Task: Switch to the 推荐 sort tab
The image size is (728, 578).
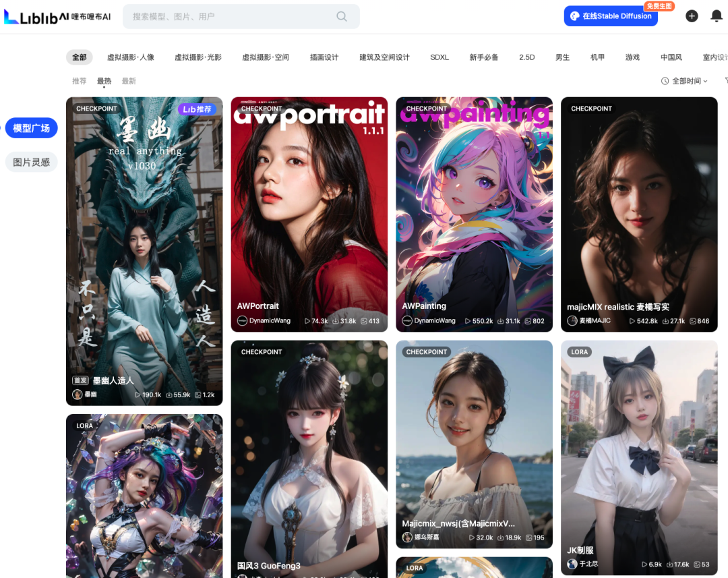Action: [x=79, y=80]
